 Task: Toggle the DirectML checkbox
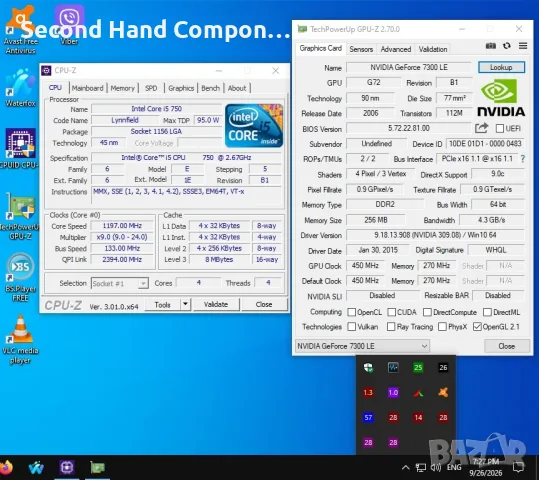pos(487,312)
